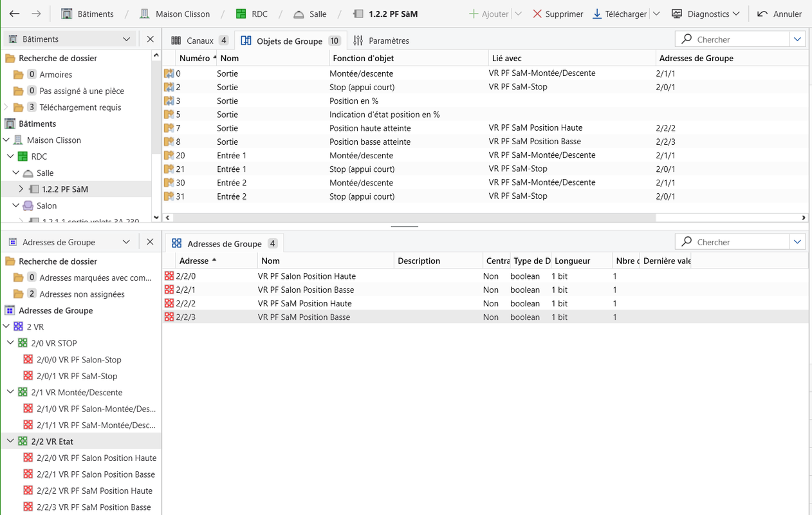Switch to the Canaux tab

click(x=199, y=41)
